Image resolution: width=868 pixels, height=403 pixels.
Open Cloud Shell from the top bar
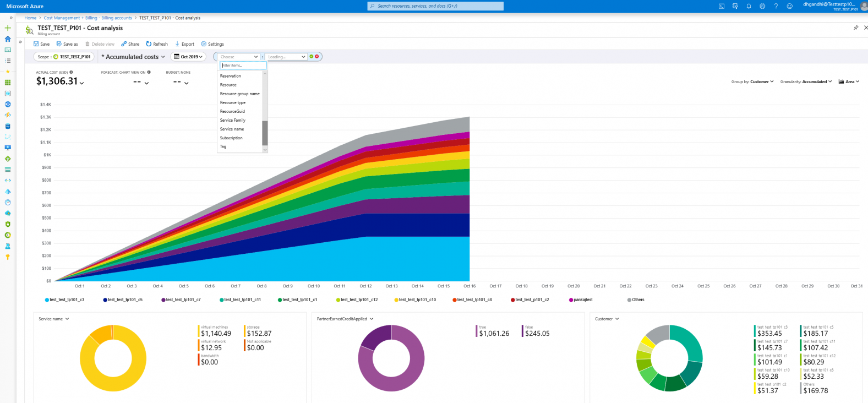click(x=722, y=6)
